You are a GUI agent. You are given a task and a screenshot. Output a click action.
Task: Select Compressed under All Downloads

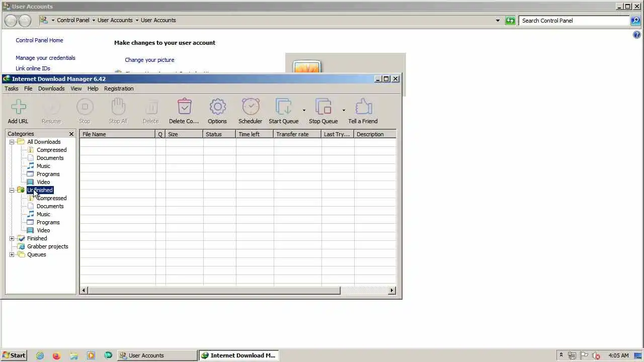51,150
